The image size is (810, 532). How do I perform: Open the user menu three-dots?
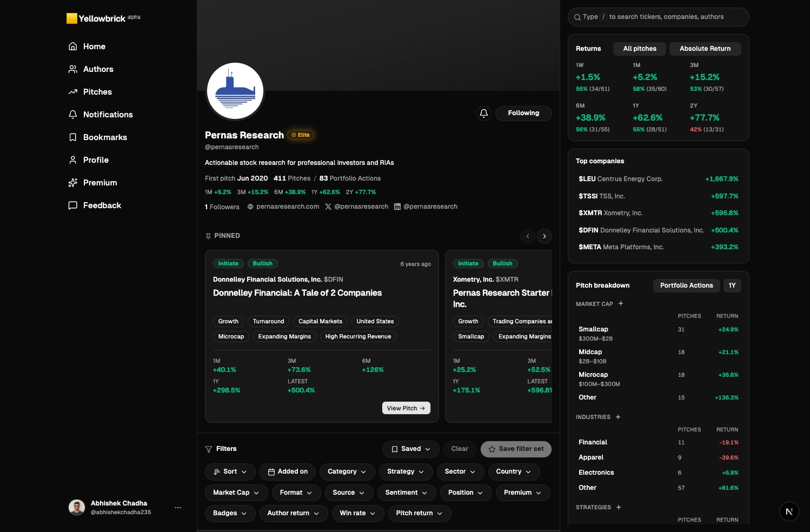(x=178, y=508)
